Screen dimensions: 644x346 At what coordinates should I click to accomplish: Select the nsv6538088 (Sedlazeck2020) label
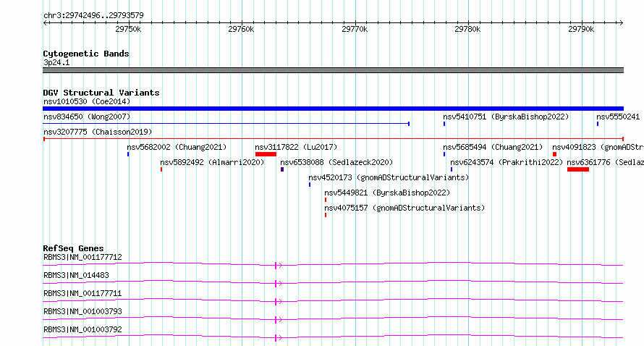(336, 162)
